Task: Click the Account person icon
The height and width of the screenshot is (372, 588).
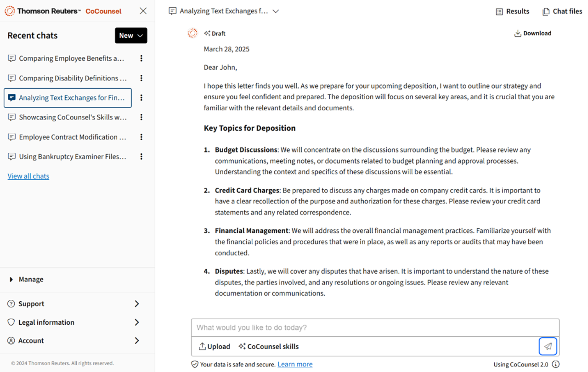Action: point(11,341)
